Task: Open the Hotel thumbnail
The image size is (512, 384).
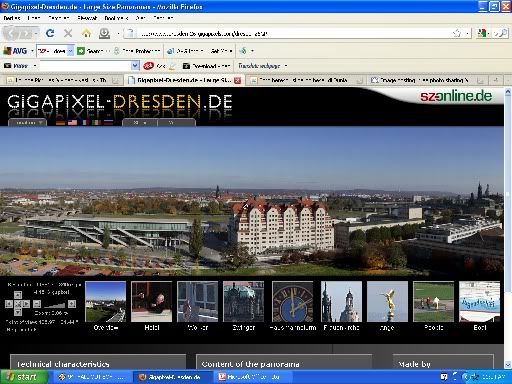Action: (152, 301)
